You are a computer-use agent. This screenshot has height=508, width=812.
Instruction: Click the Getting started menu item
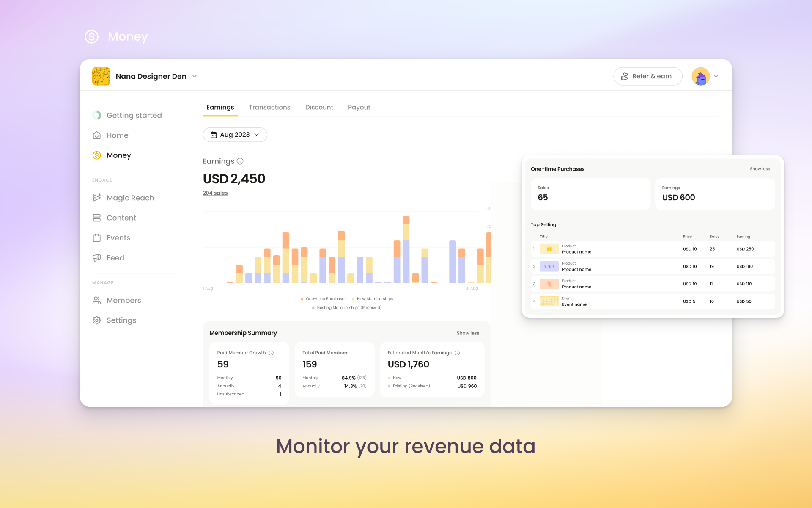point(134,115)
